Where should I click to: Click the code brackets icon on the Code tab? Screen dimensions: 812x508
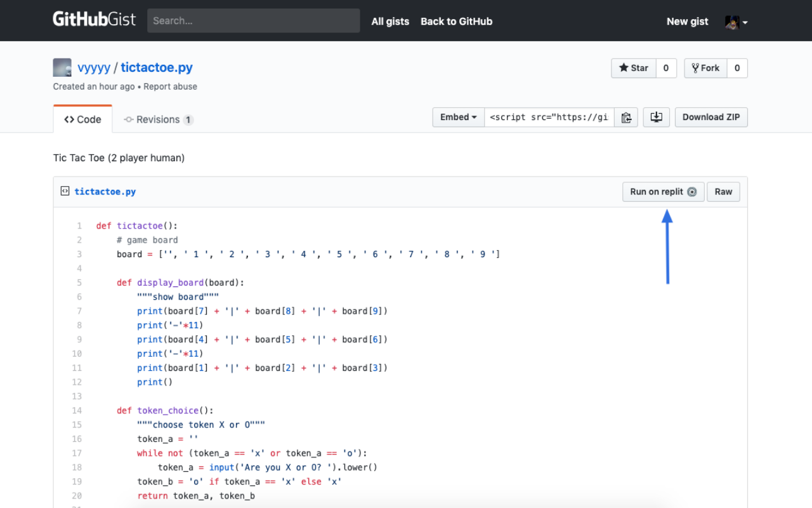(68, 119)
